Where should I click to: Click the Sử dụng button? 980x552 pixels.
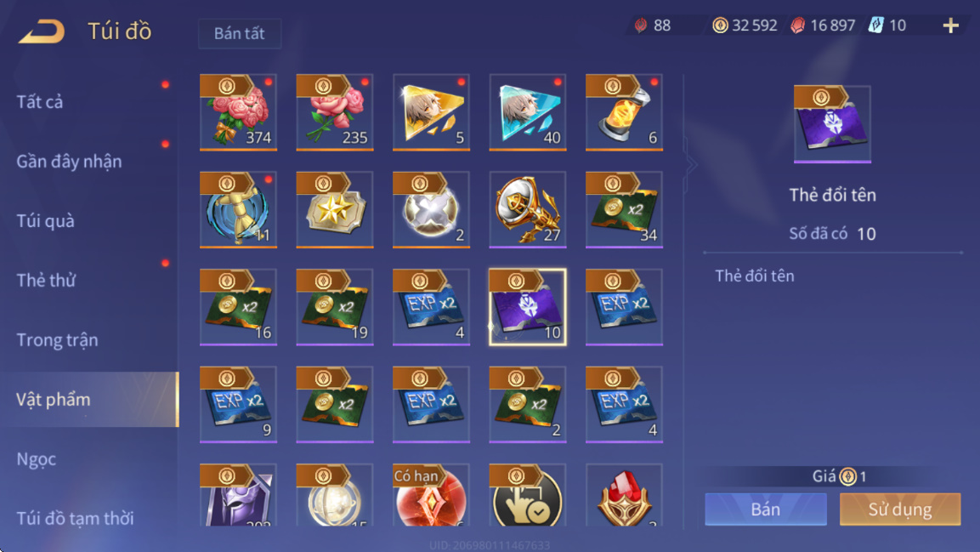pyautogui.click(x=900, y=509)
